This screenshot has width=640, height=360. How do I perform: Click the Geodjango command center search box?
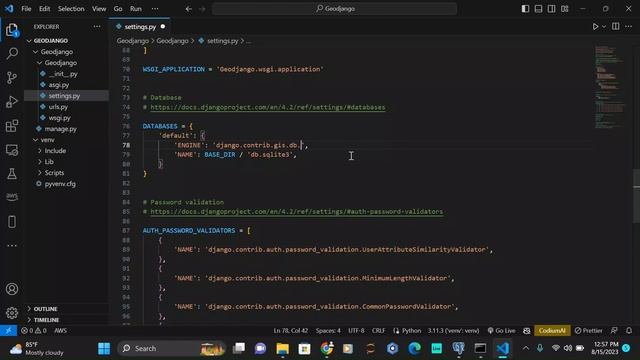pos(334,9)
